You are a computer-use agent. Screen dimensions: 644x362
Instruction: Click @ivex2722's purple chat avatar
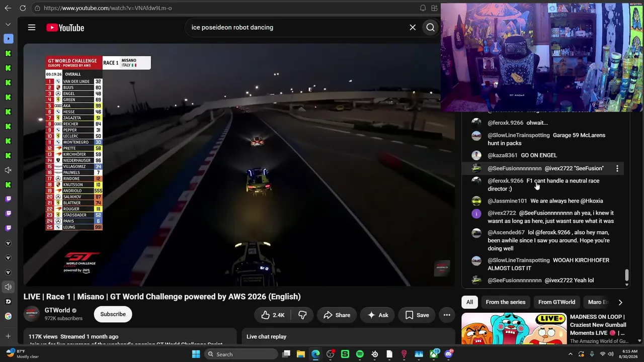476,213
